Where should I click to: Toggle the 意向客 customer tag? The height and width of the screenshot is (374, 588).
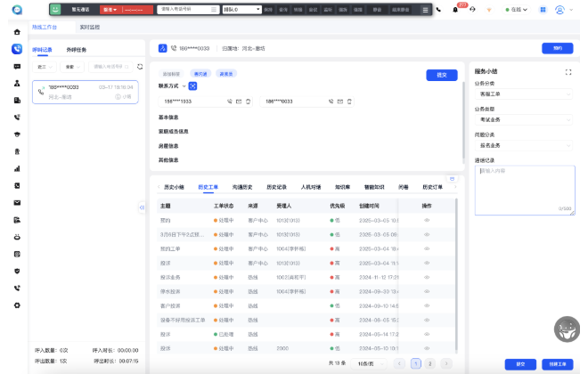click(x=200, y=74)
